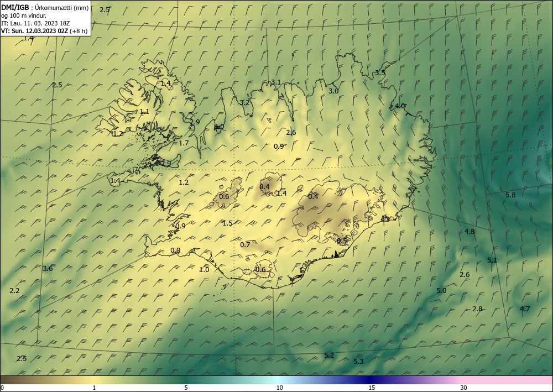Click the 3.2 precipitable water value

(244, 103)
